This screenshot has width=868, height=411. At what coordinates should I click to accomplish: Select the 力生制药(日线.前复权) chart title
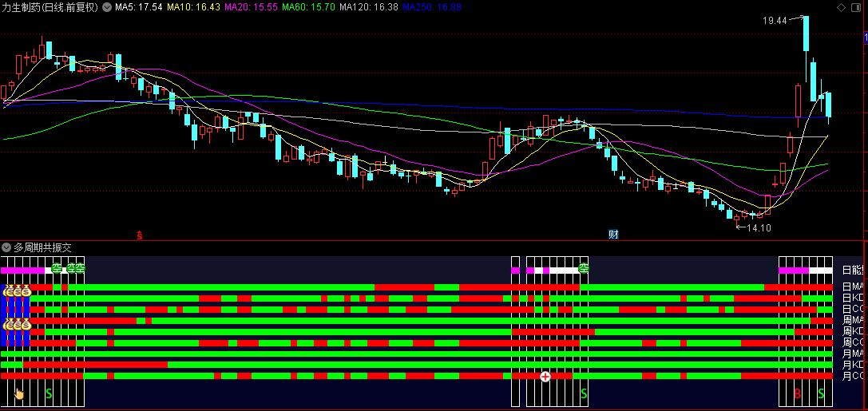click(x=50, y=7)
